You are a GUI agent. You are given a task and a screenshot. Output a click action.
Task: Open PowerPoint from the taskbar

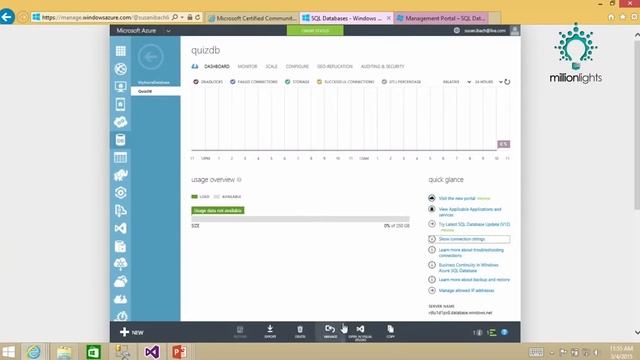(x=179, y=352)
